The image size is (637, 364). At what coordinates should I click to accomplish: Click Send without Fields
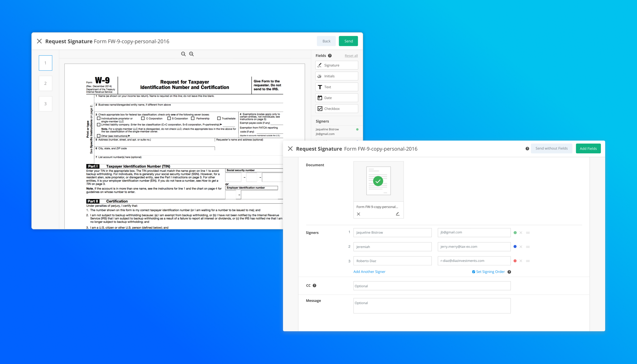[551, 149]
